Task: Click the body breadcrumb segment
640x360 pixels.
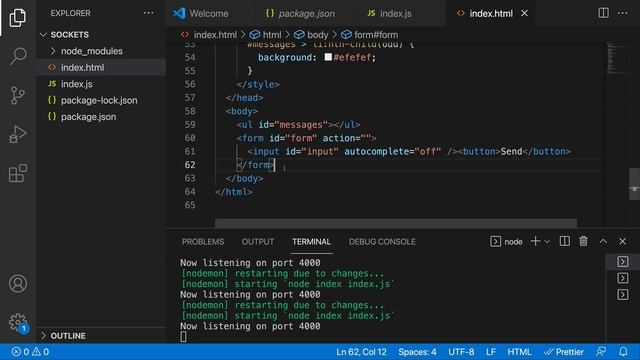Action: 311,35
